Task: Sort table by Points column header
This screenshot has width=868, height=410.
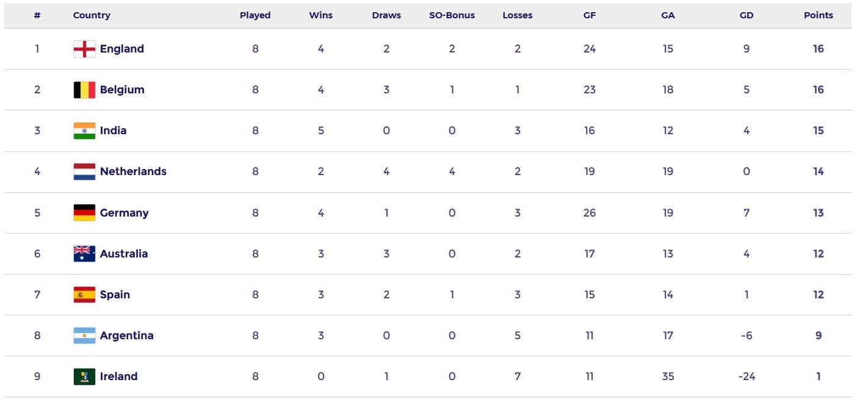Action: (818, 15)
